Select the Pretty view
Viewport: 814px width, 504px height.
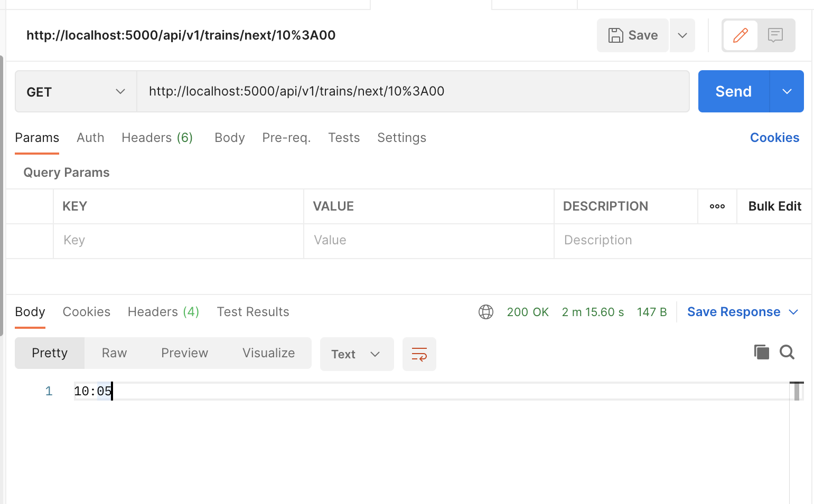coord(50,353)
